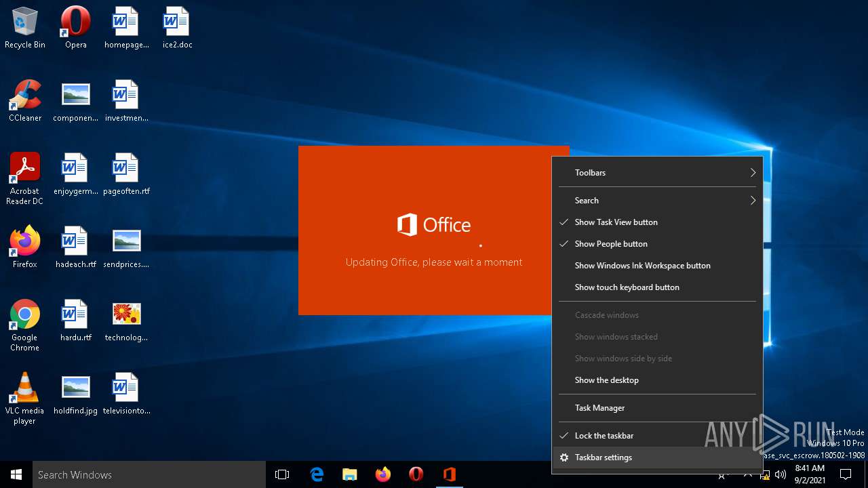The image size is (868, 488).
Task: Click the Cascade windows menu entry
Action: pos(657,315)
